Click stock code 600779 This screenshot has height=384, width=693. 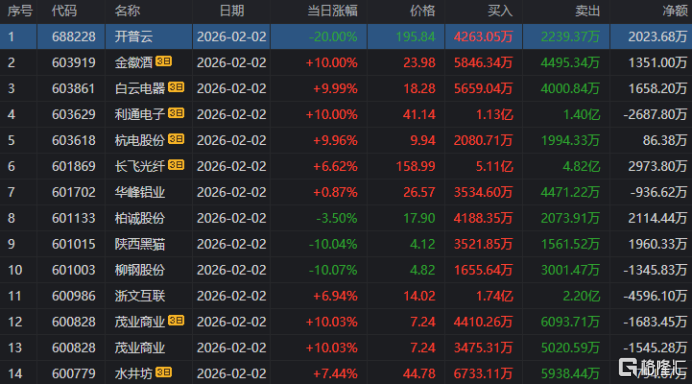(x=73, y=374)
